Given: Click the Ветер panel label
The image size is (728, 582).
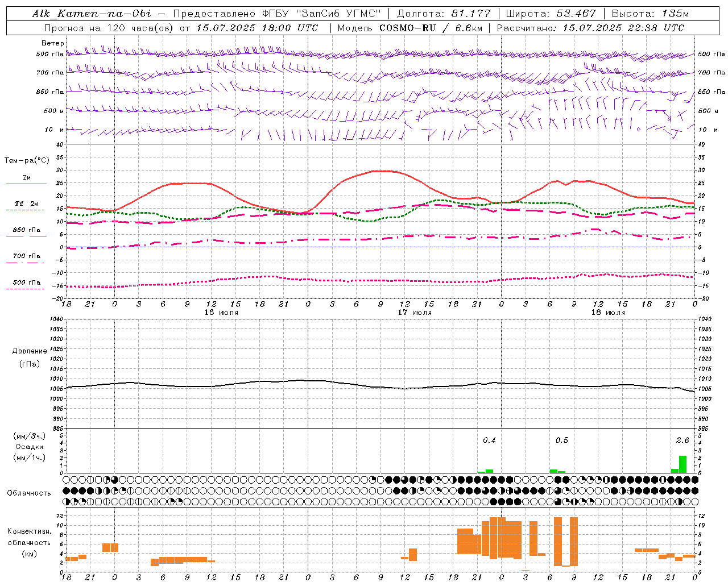Looking at the screenshot, I should click(53, 43).
